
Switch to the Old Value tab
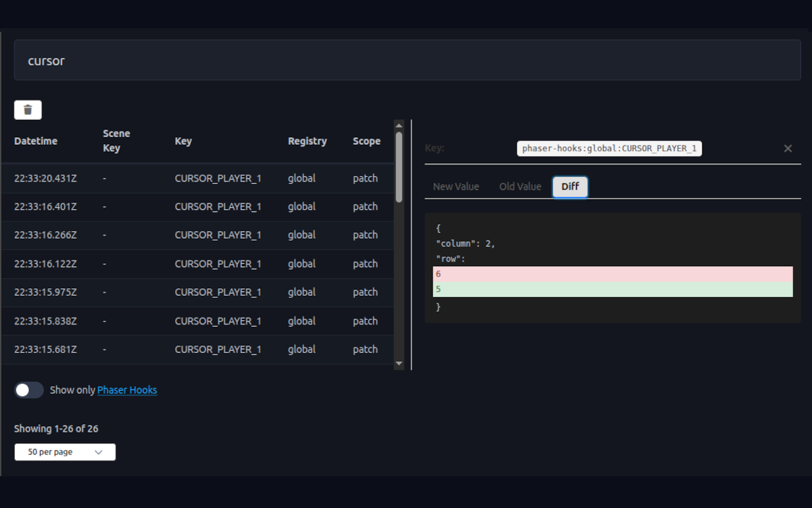(x=520, y=187)
